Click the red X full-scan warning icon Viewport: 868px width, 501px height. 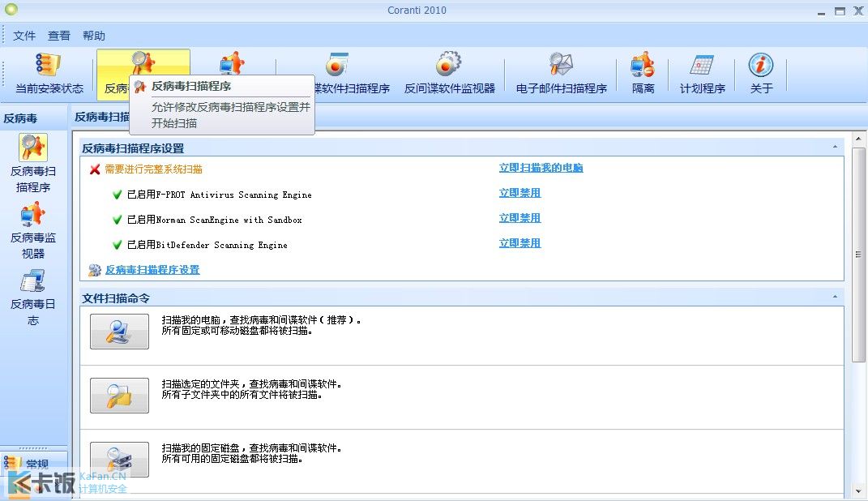(95, 169)
